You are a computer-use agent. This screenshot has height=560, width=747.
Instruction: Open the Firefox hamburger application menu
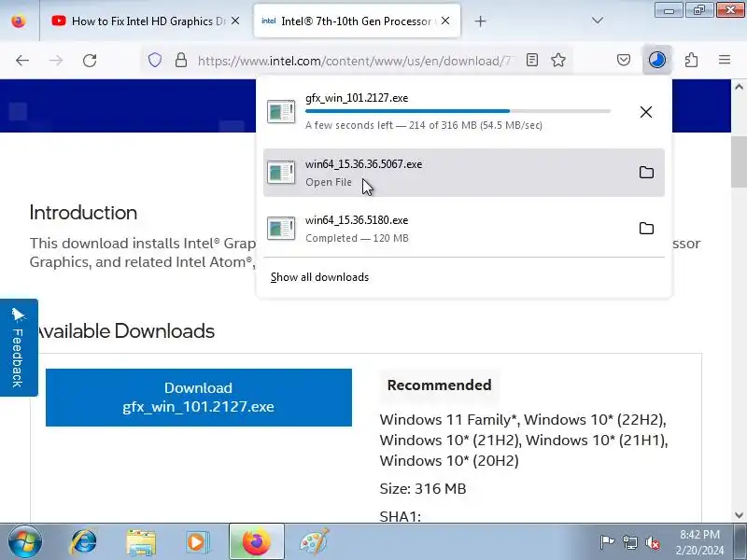[725, 60]
